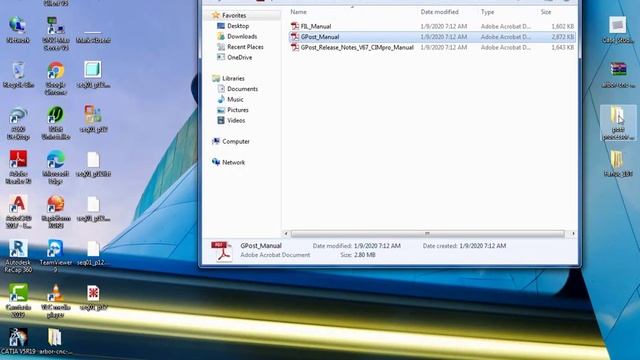Open the Music library
This screenshot has height=360, width=640.
(x=235, y=100)
